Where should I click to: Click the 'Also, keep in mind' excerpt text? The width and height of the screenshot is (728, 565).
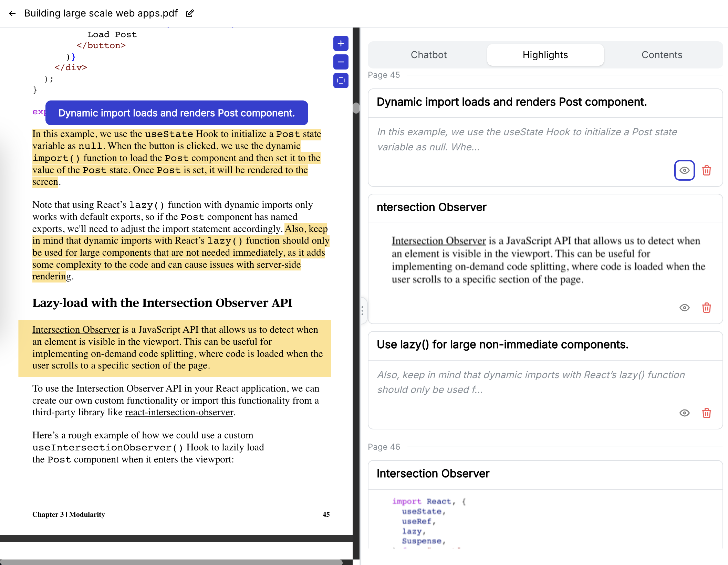pos(531,382)
